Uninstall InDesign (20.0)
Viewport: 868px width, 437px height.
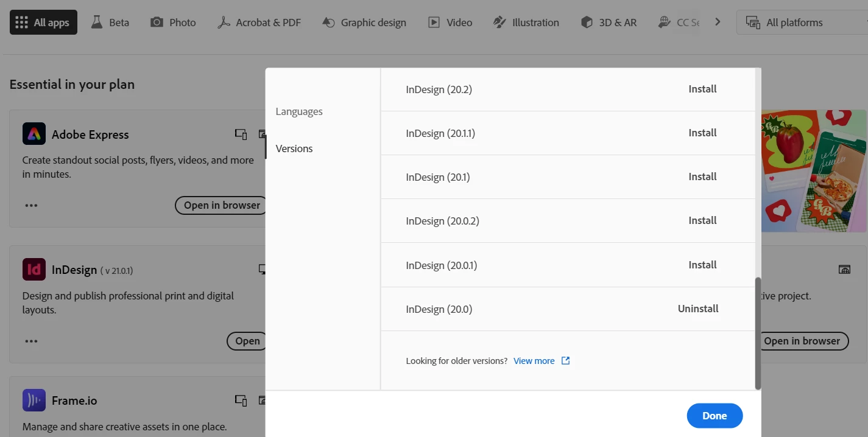point(698,309)
